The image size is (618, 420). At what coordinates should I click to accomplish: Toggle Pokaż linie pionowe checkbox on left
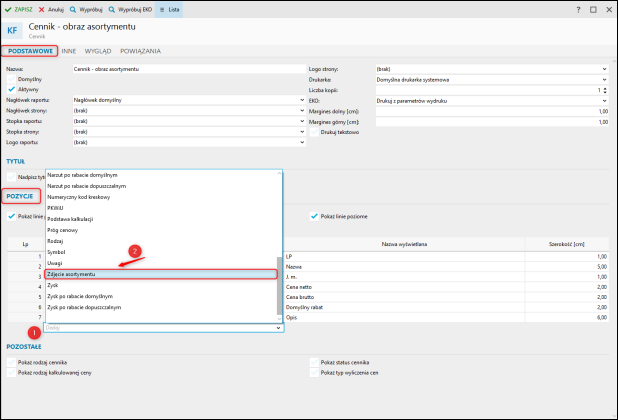point(11,216)
